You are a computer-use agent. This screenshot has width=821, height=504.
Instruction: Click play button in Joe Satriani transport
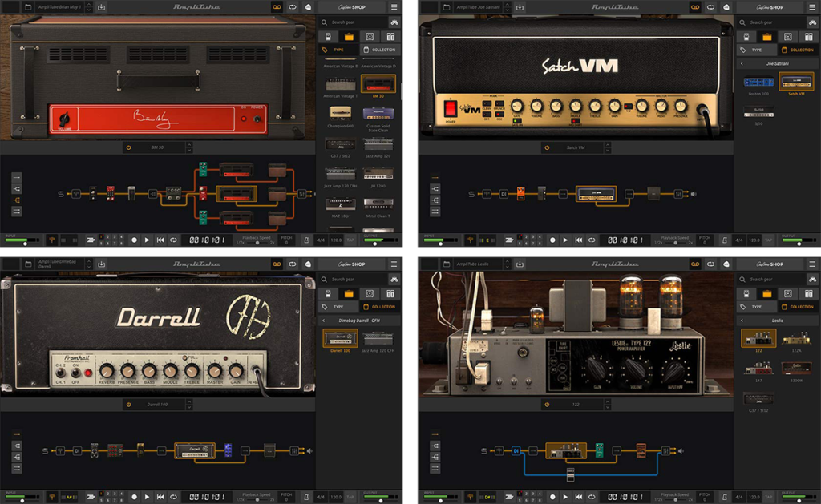[x=565, y=240]
